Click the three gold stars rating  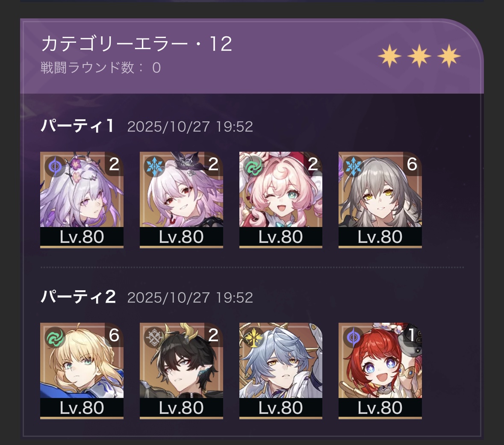pos(419,56)
